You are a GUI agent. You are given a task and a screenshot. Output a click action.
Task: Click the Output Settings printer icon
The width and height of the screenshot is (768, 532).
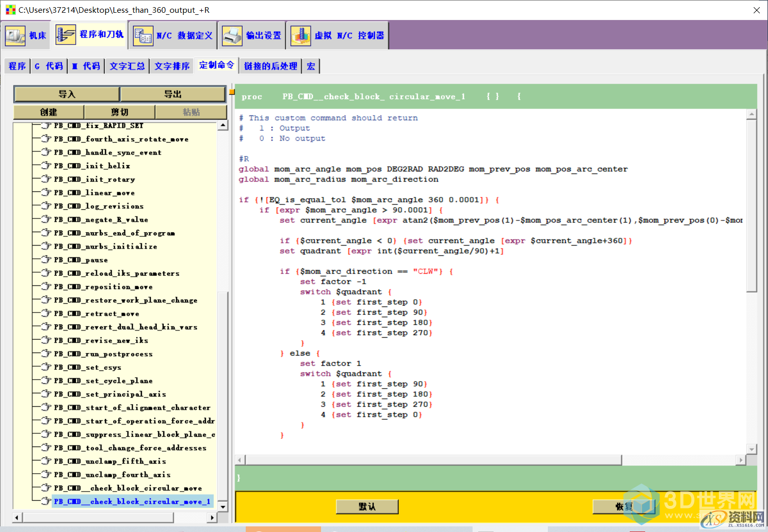coord(232,35)
